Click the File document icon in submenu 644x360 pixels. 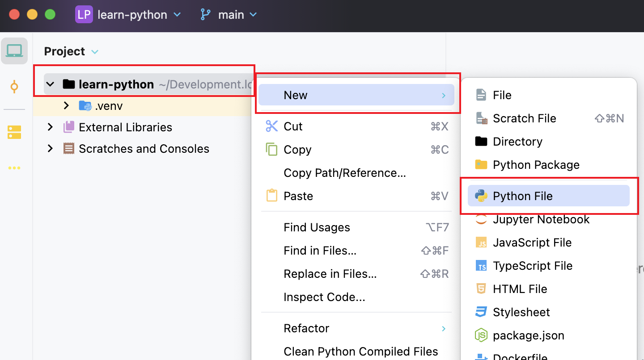[x=481, y=95]
